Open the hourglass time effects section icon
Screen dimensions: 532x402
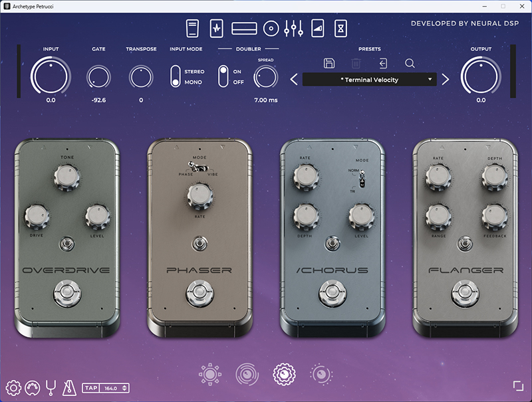(x=340, y=29)
